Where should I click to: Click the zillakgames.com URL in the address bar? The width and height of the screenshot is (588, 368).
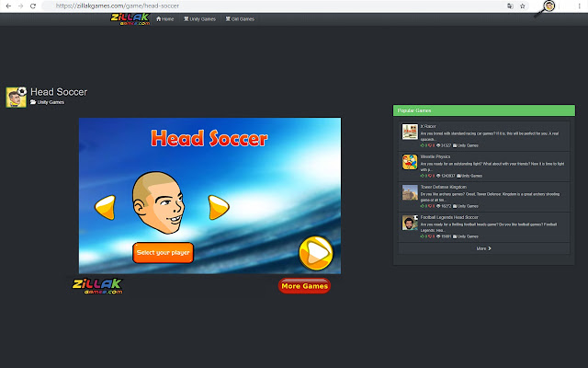pyautogui.click(x=118, y=6)
